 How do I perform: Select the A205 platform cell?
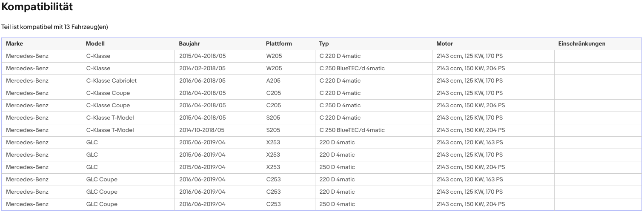click(273, 81)
